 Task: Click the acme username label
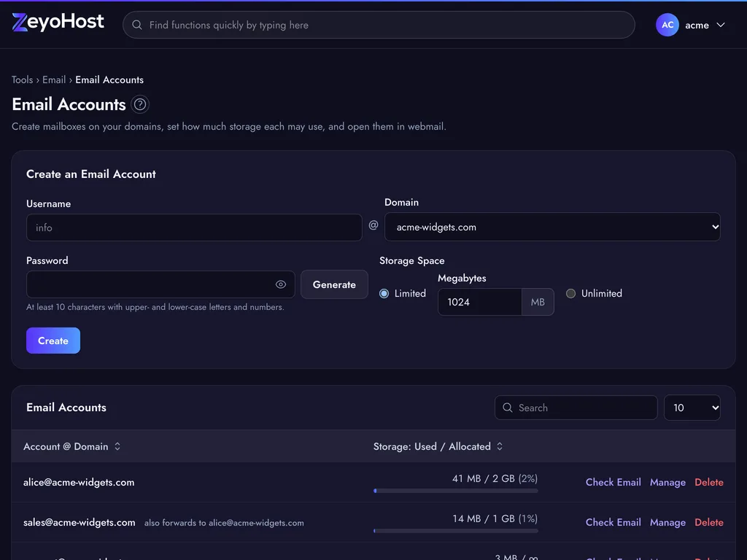coord(697,26)
